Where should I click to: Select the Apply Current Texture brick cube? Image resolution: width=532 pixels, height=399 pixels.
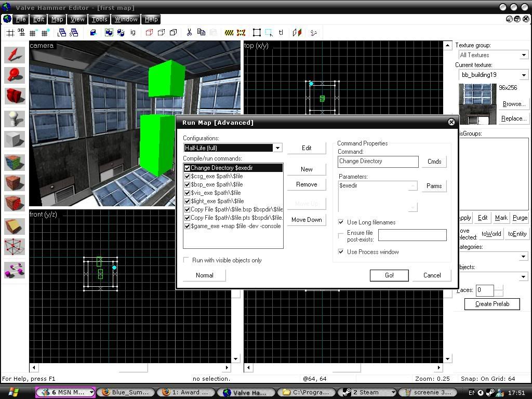point(15,183)
